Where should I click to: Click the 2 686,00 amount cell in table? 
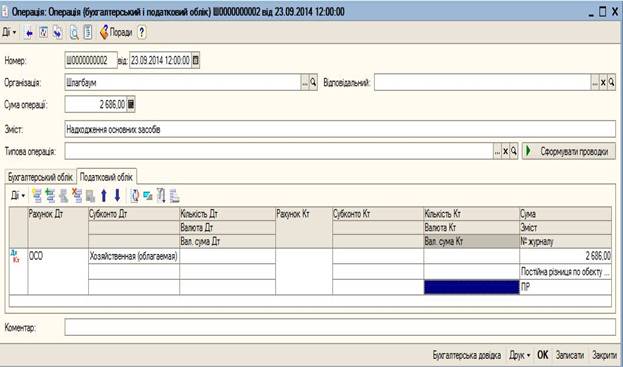pyautogui.click(x=565, y=256)
